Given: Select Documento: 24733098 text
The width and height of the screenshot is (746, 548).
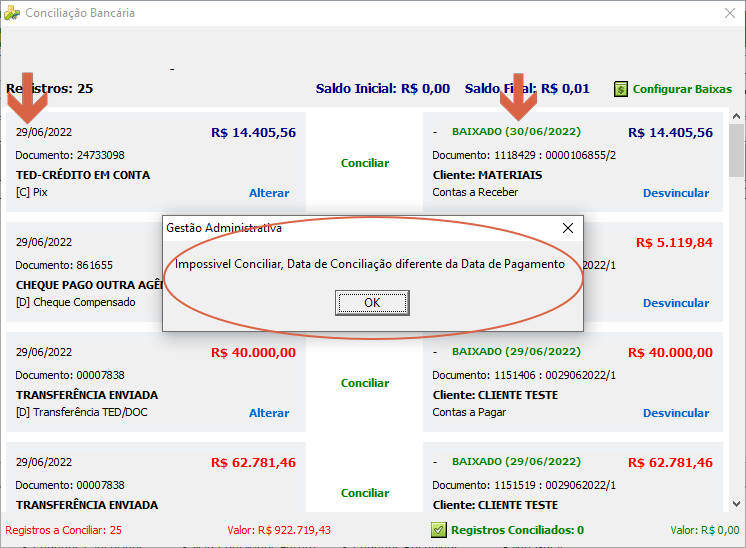Looking at the screenshot, I should (x=70, y=155).
